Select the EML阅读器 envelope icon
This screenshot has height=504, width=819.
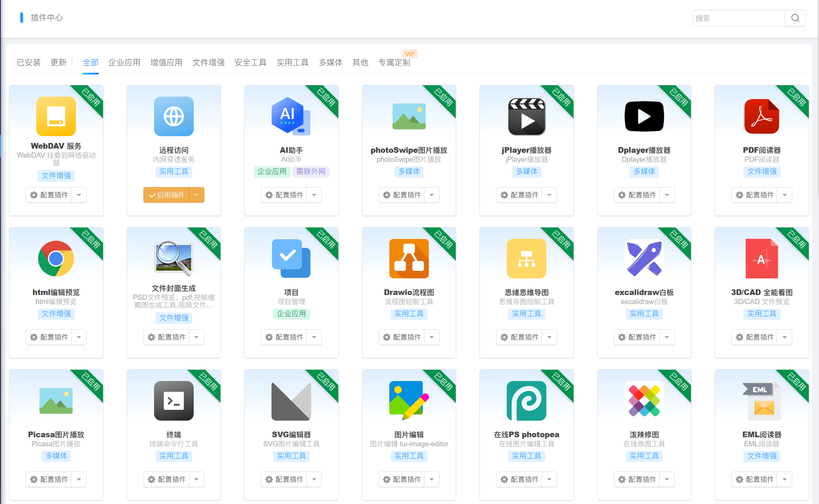point(762,401)
